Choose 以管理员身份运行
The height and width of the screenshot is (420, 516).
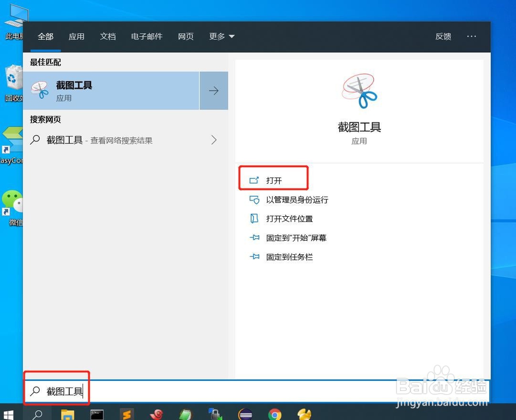(x=288, y=200)
